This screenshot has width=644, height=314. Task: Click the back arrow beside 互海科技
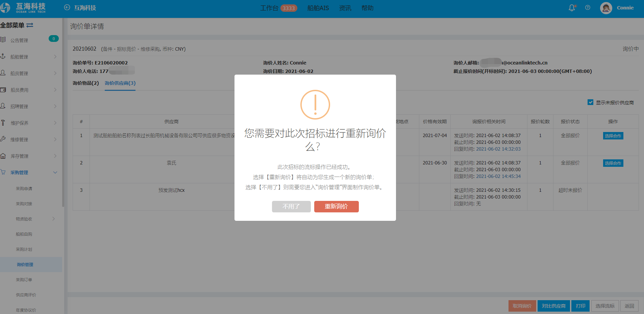tap(67, 7)
